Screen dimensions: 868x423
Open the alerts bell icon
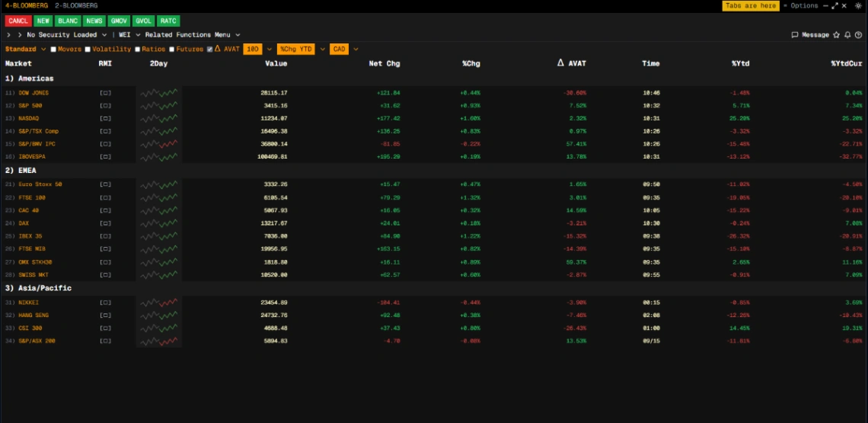(847, 35)
